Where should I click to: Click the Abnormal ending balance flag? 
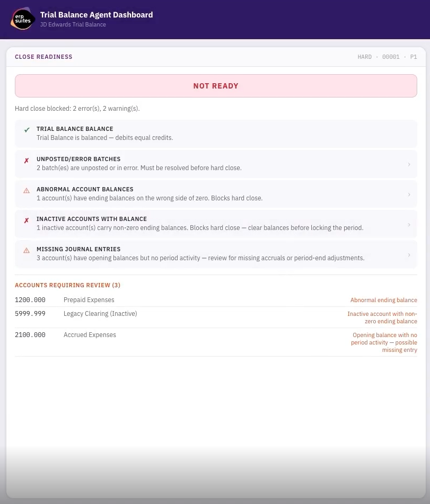pos(383,300)
